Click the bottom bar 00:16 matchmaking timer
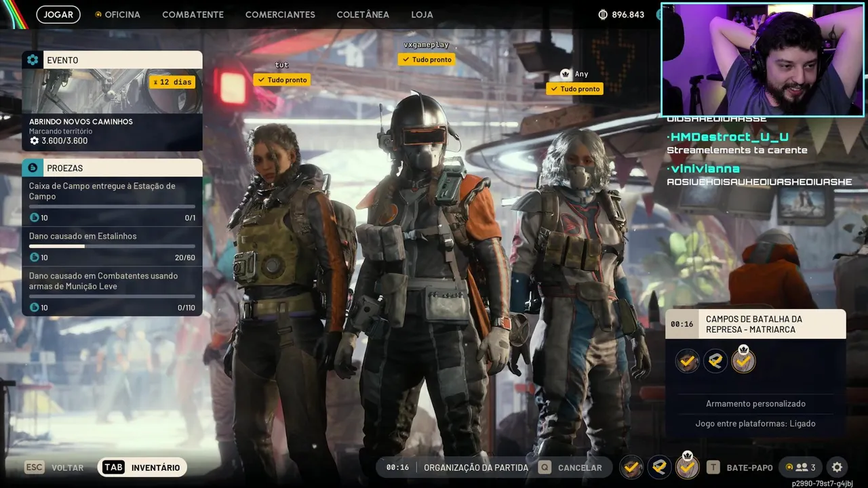The height and width of the screenshot is (488, 868). tap(398, 468)
